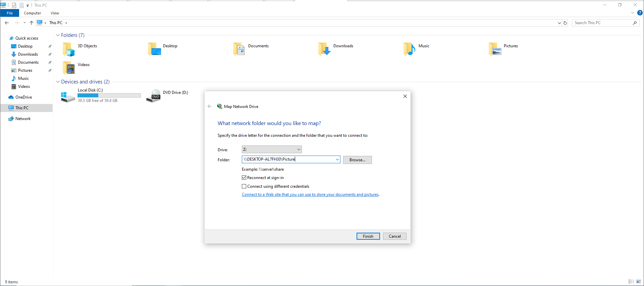The width and height of the screenshot is (644, 286).
Task: Open the Connect to a Web site link
Action: [310, 194]
